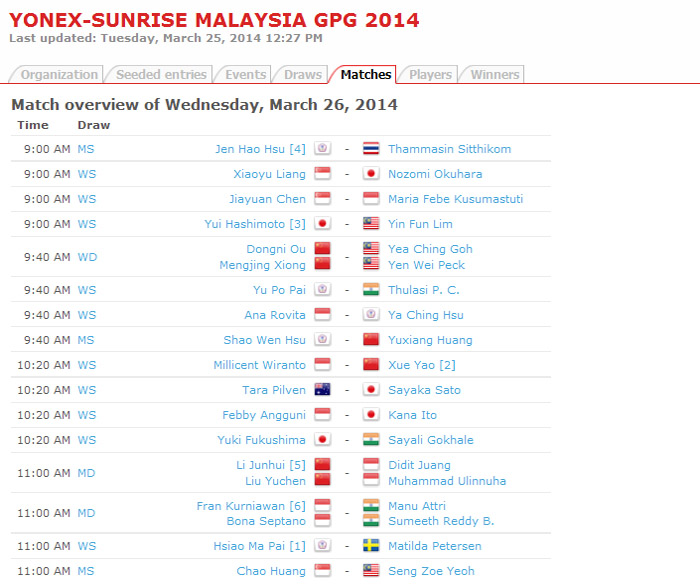Image resolution: width=700 pixels, height=586 pixels.
Task: Click Malaysia flag beside Yin Fun Lim
Action: pyautogui.click(x=371, y=223)
